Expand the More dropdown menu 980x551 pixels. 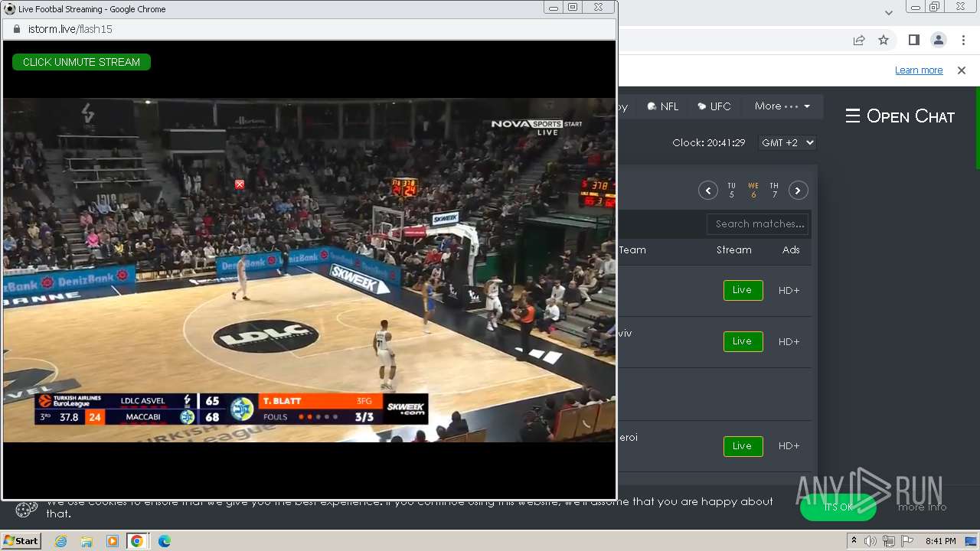click(782, 106)
